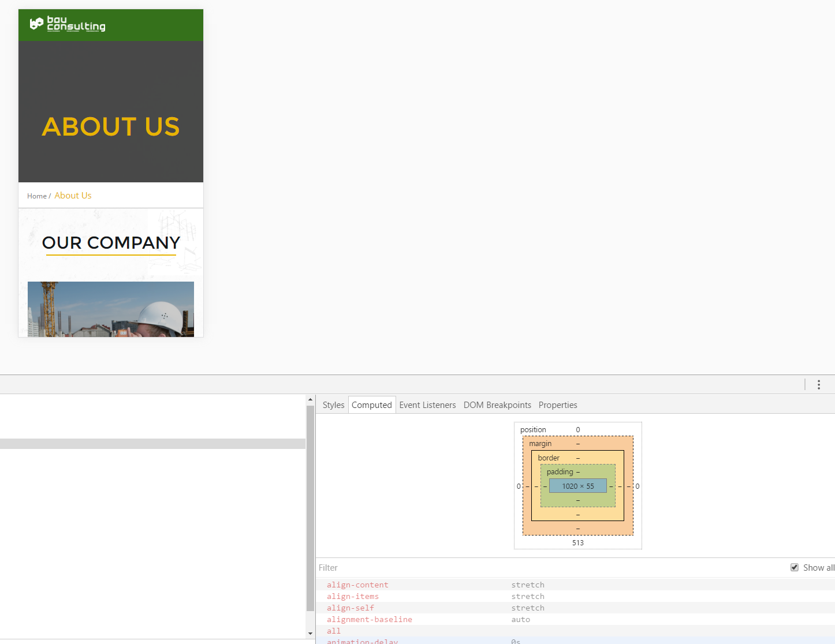Screen dimensions: 835x644
Task: Select the Computed tab
Action: point(372,405)
